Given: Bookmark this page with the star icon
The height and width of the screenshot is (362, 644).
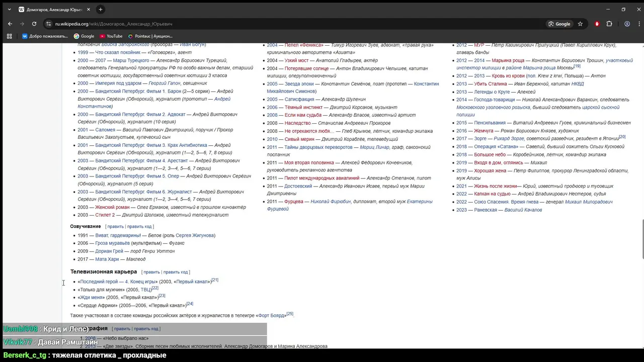Looking at the screenshot, I should pos(580,24).
